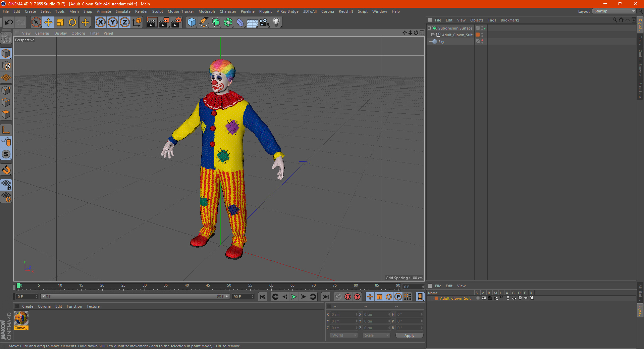Screen dimensions: 644x349
Task: Open the viewport Filter menu
Action: click(95, 33)
